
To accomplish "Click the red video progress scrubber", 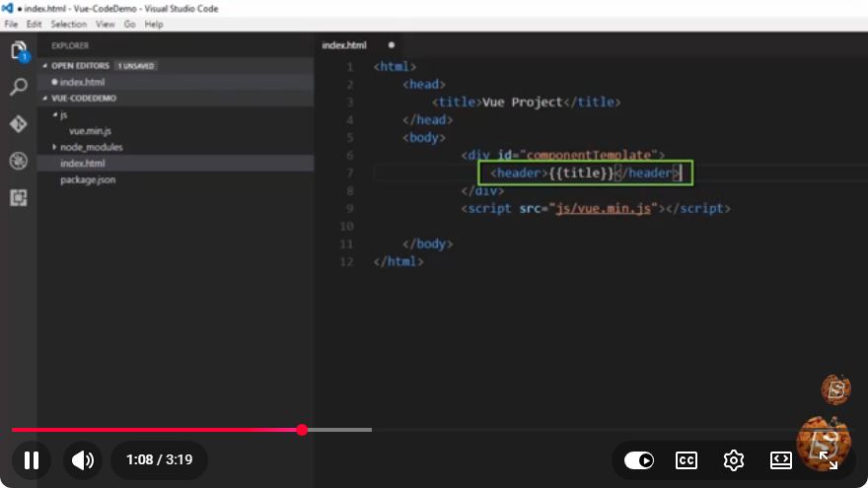I will coord(302,430).
